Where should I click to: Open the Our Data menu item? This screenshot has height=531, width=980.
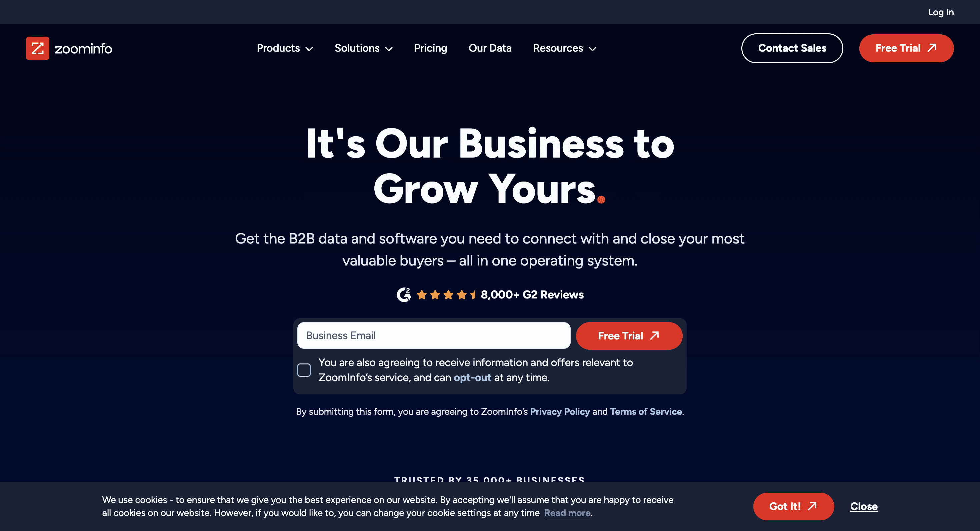(490, 48)
